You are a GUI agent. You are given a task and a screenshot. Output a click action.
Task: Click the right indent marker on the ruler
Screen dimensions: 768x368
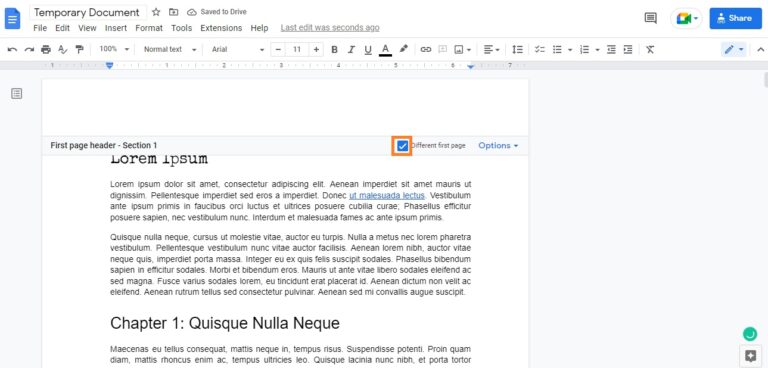point(471,66)
